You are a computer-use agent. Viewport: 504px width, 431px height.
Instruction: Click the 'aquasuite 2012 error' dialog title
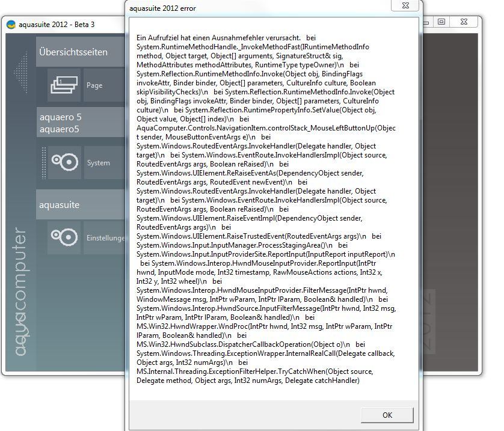tap(162, 8)
